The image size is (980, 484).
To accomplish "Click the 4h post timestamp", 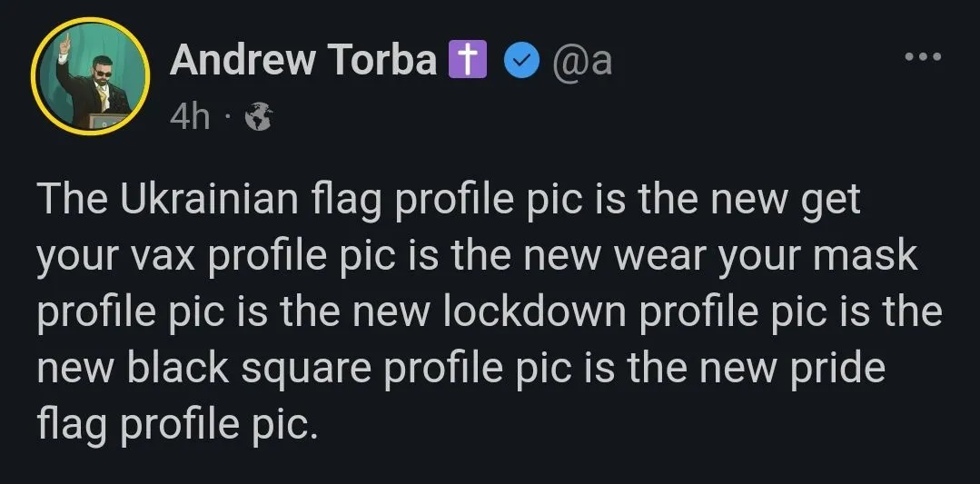I will coord(190,116).
